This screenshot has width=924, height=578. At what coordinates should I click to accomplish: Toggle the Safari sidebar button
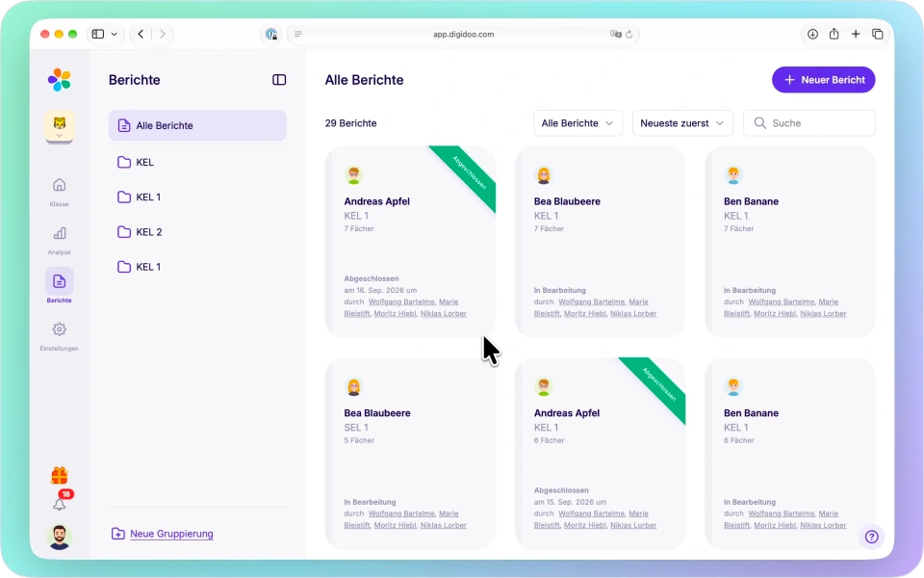(98, 35)
